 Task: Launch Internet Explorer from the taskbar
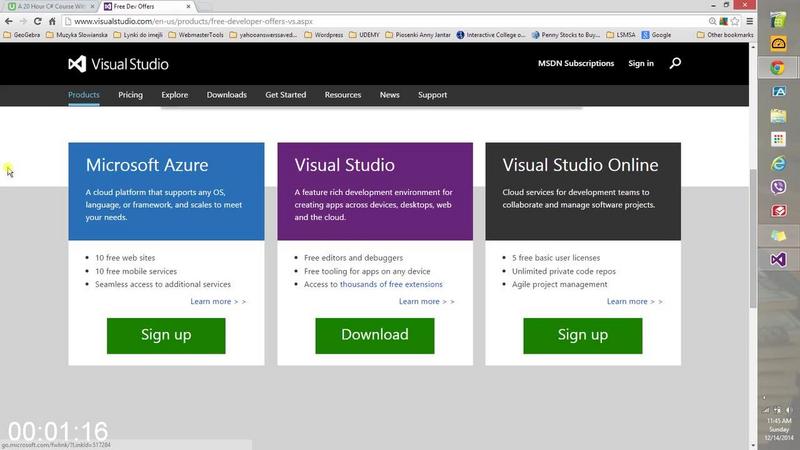tap(778, 163)
